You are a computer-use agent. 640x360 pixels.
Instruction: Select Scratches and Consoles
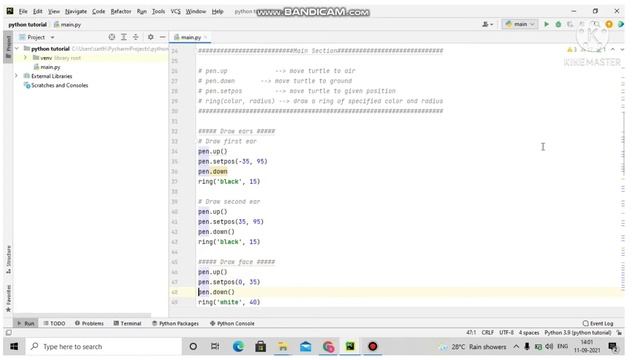pyautogui.click(x=56, y=85)
